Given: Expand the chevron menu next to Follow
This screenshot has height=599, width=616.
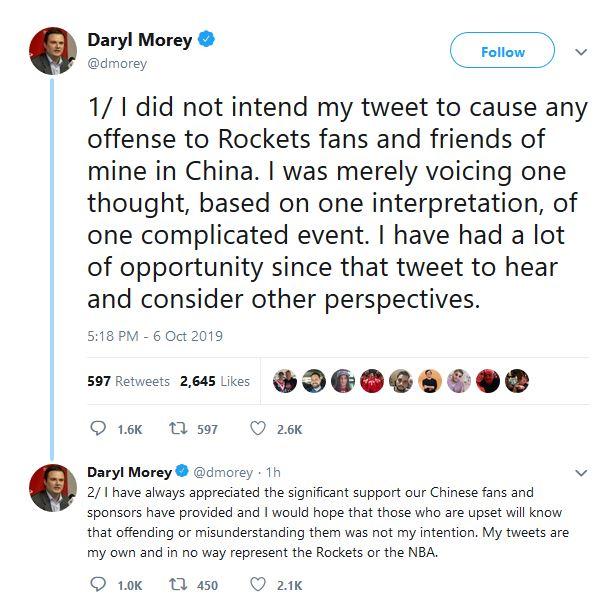Looking at the screenshot, I should 581,52.
